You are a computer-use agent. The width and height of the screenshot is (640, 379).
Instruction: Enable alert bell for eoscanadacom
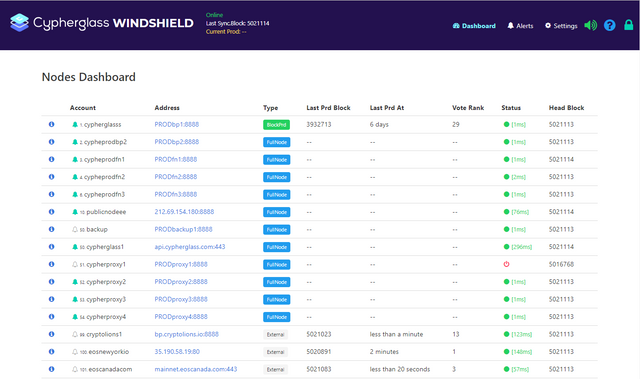pyautogui.click(x=75, y=369)
